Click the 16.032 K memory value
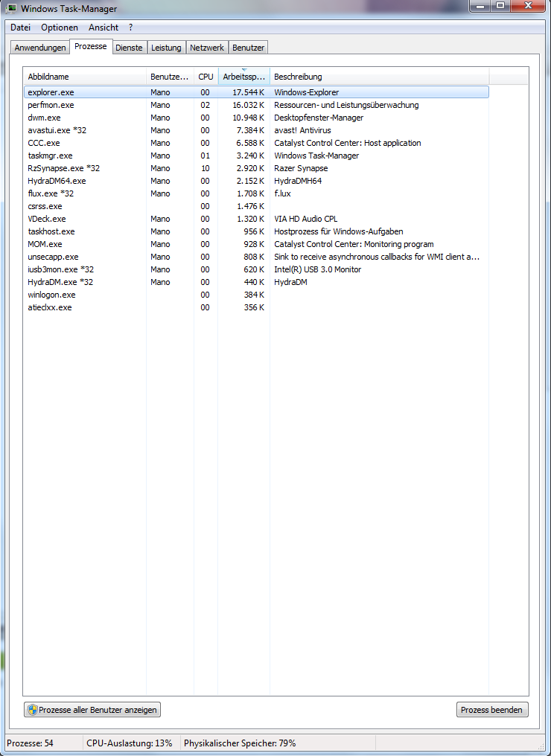Image resolution: width=551 pixels, height=756 pixels. pos(248,105)
